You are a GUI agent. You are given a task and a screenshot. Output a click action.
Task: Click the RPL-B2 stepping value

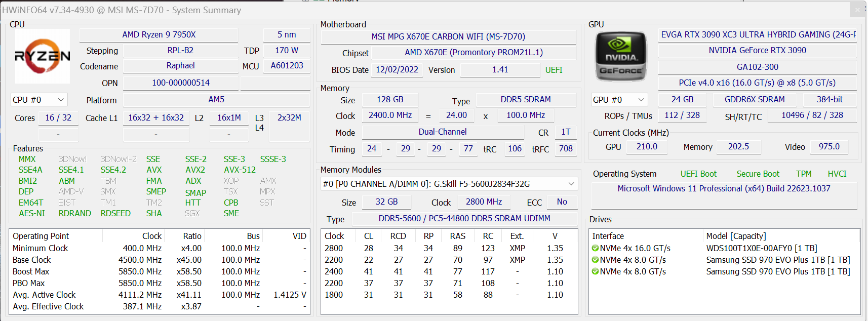[x=180, y=51]
